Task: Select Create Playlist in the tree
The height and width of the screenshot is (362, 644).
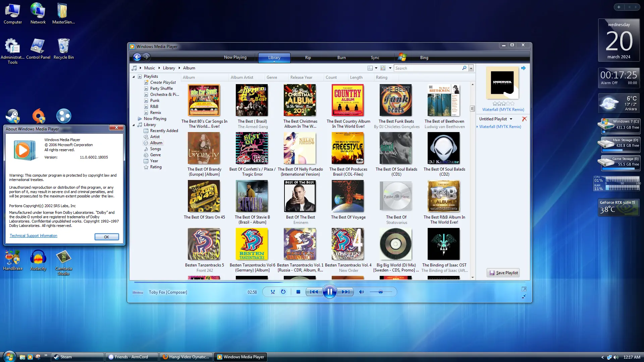Action: pos(163,82)
